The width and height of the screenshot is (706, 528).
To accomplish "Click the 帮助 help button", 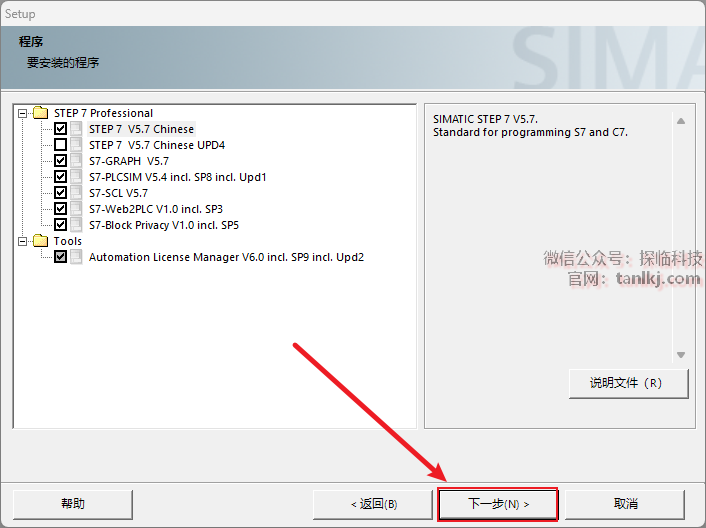I will tap(73, 504).
